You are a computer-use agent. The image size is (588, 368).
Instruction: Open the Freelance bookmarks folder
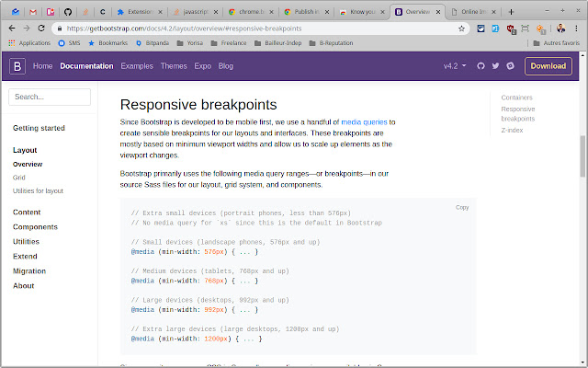coord(229,43)
